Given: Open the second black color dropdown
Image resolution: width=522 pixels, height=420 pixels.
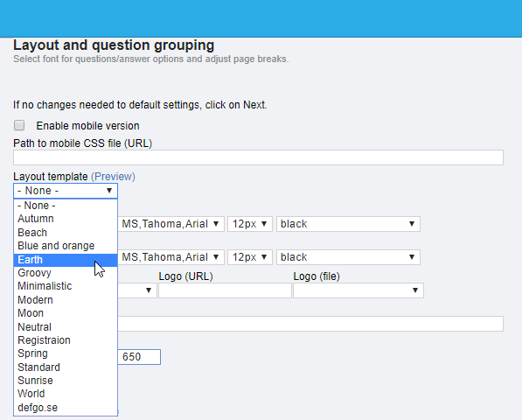Looking at the screenshot, I should click(x=348, y=257).
